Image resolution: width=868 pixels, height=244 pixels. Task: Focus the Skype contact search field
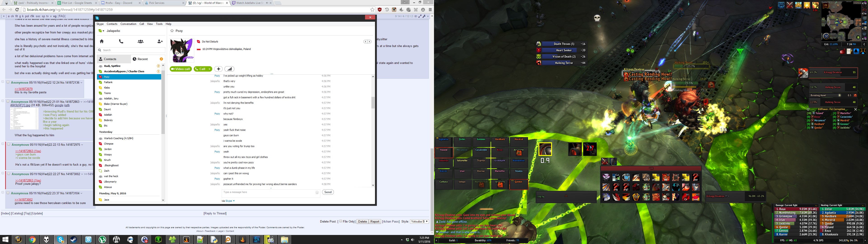131,50
